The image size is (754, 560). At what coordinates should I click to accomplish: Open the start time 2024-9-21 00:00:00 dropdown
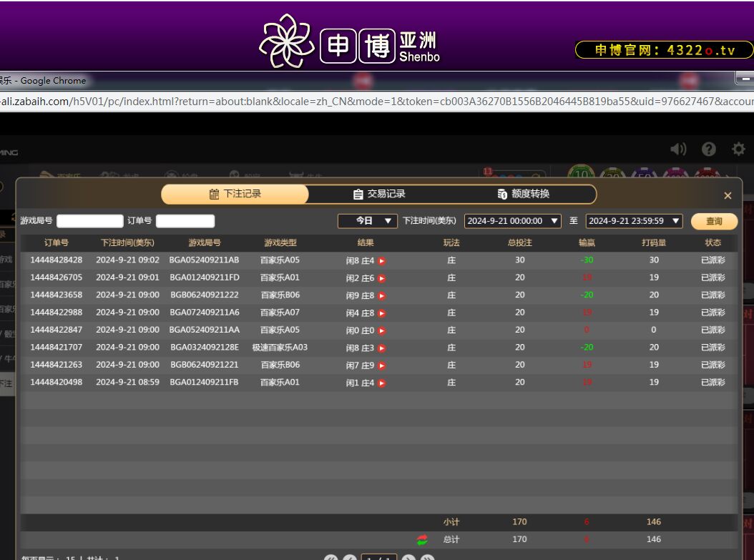click(x=512, y=221)
